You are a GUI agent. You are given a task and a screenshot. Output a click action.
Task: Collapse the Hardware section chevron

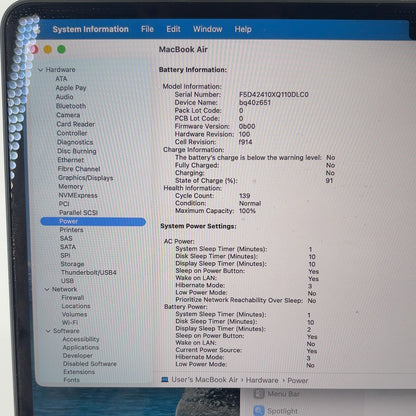click(x=41, y=70)
